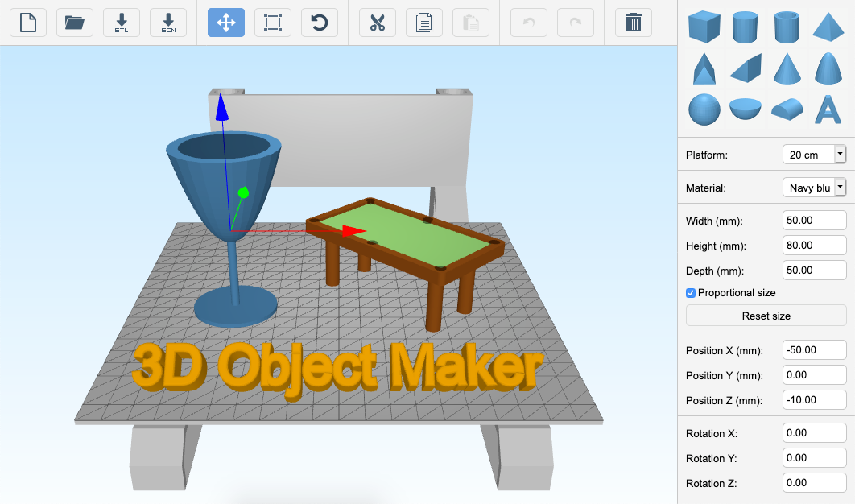Click Reset size button
Image resolution: width=855 pixels, height=504 pixels.
(766, 316)
